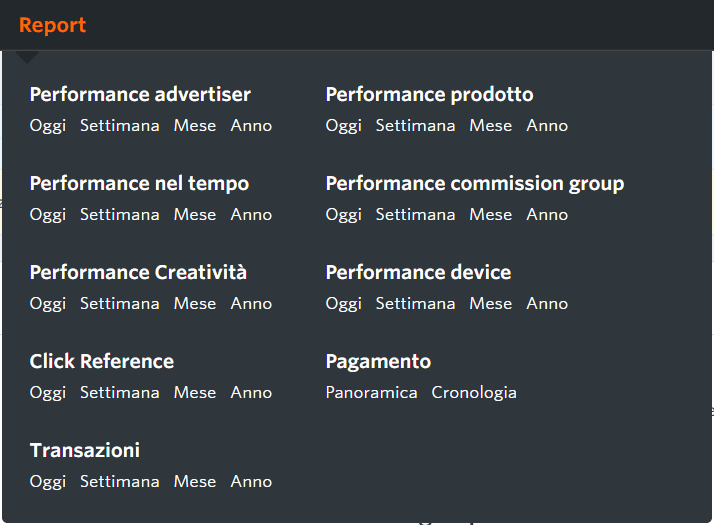Image resolution: width=714 pixels, height=525 pixels.
Task: Click the Pagamento heading
Action: [x=378, y=362]
